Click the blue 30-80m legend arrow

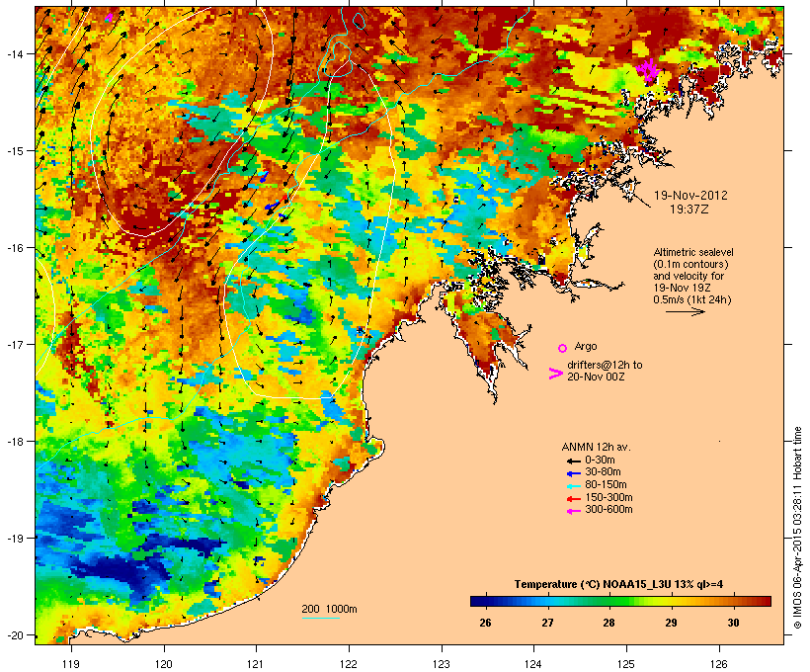click(573, 473)
